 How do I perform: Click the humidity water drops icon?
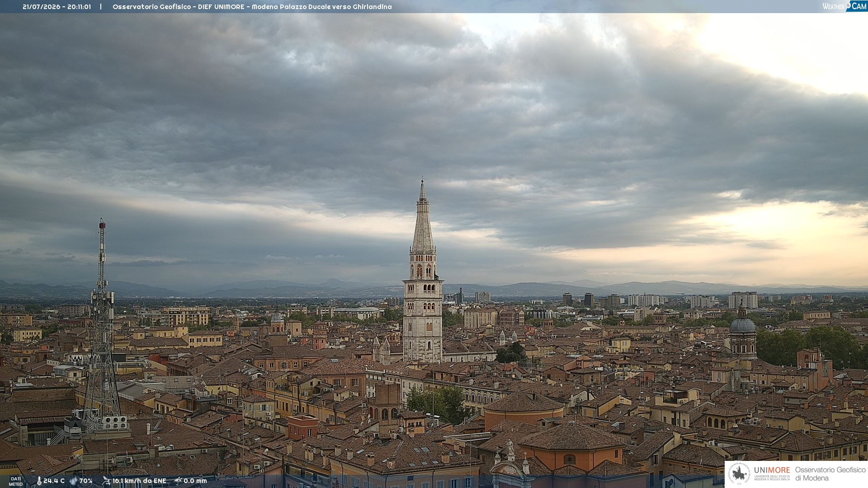[x=74, y=481]
